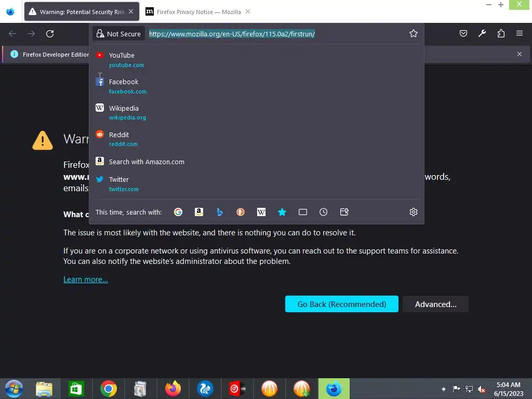Search bookmarks with the star icon
Viewport: 532px width, 399px height.
pyautogui.click(x=282, y=212)
